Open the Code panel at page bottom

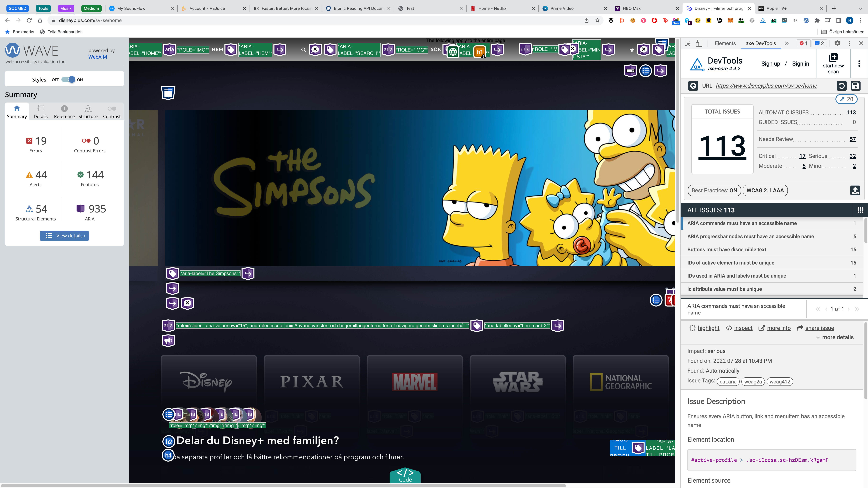405,475
